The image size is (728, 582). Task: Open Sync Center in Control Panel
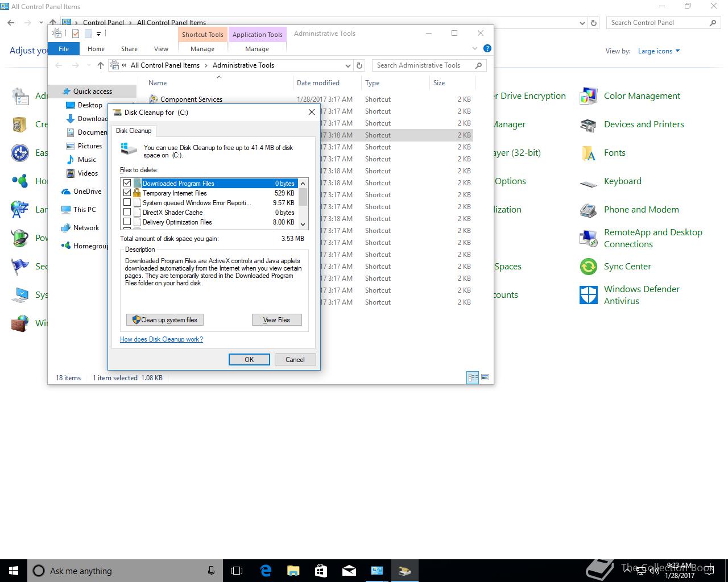click(615, 267)
